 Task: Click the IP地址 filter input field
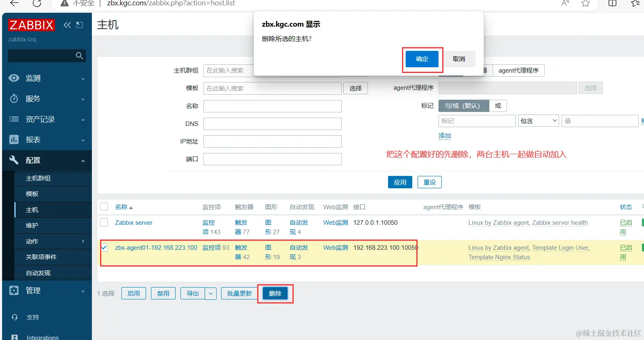pos(272,141)
